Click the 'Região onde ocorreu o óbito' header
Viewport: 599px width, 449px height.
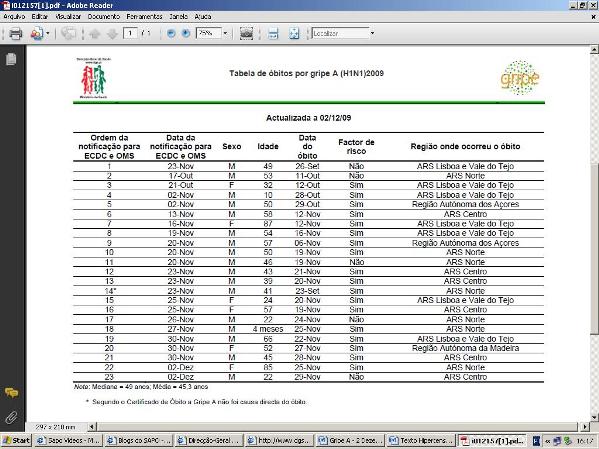465,146
